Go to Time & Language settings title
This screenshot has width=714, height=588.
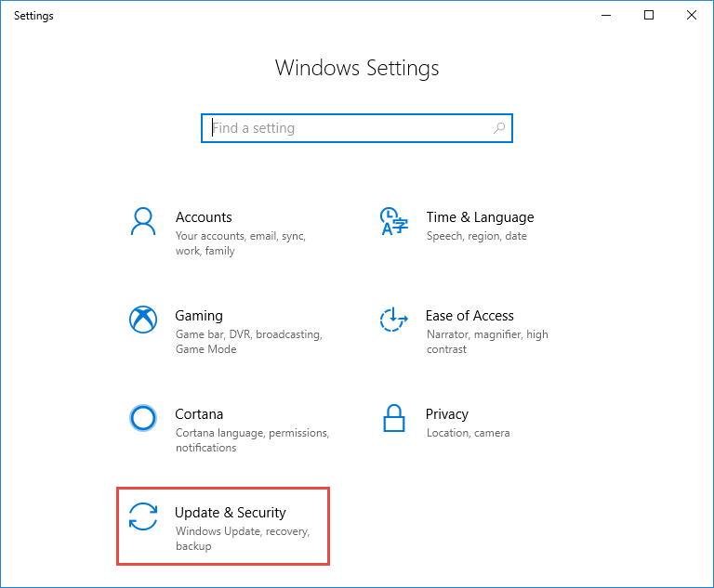point(480,217)
